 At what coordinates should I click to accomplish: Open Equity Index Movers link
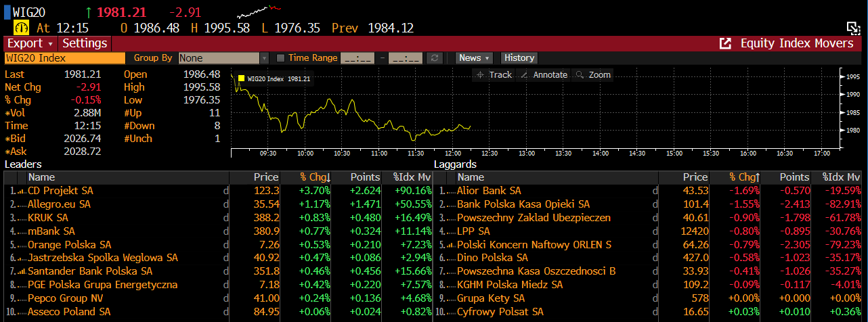797,43
